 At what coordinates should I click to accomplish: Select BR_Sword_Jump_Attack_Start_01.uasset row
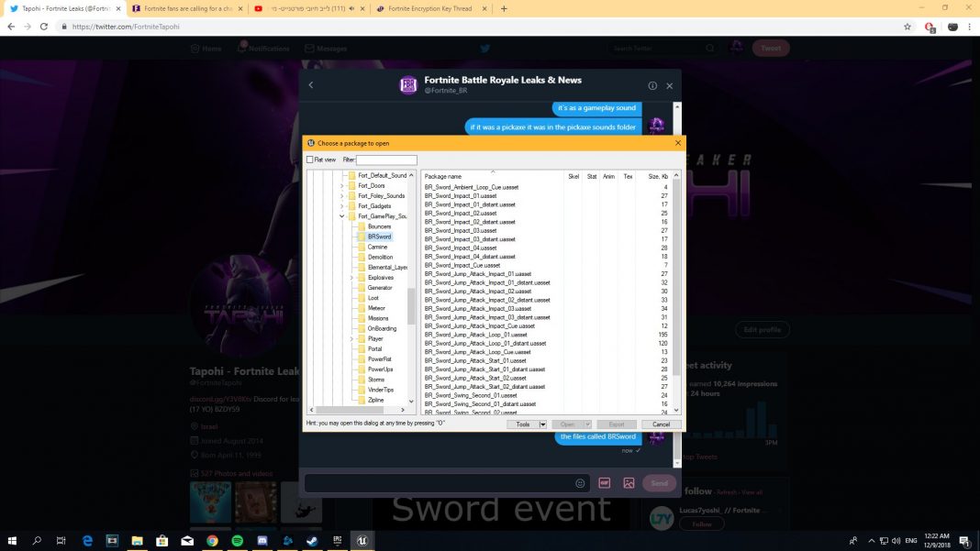475,360
